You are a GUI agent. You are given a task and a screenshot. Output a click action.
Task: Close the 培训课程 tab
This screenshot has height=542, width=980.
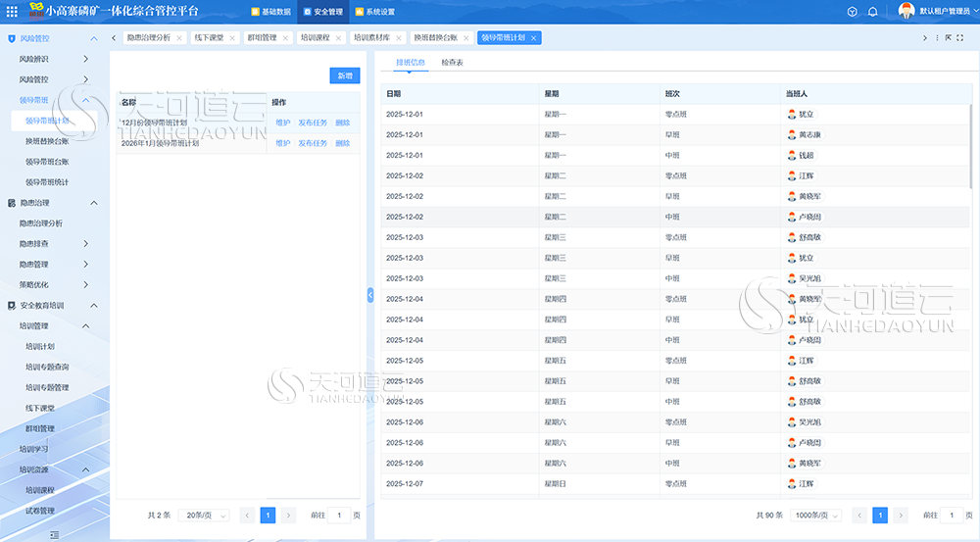pyautogui.click(x=339, y=38)
